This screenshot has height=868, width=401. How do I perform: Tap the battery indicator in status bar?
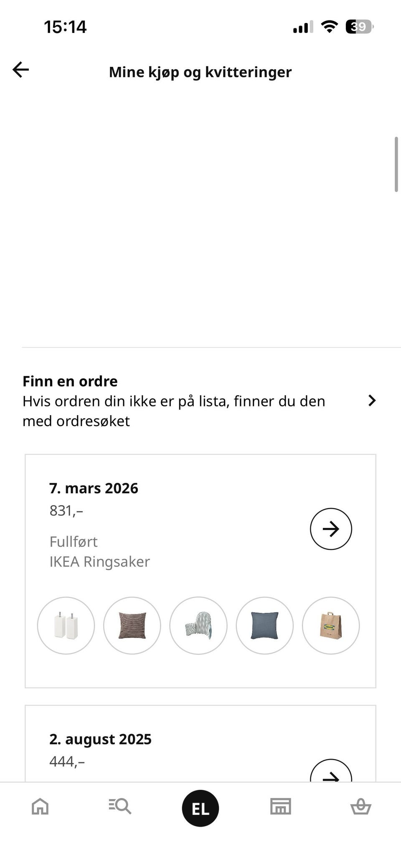359,27
